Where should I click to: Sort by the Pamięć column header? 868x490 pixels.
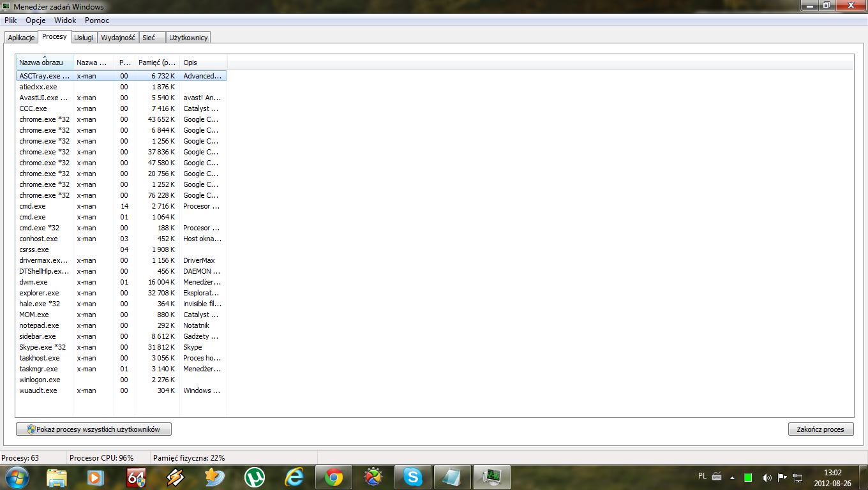click(x=157, y=63)
